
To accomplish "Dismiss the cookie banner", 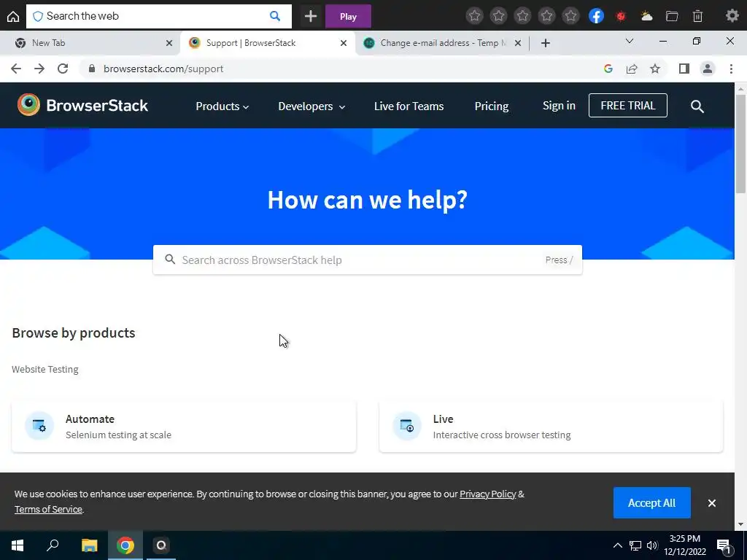I will click(x=712, y=503).
